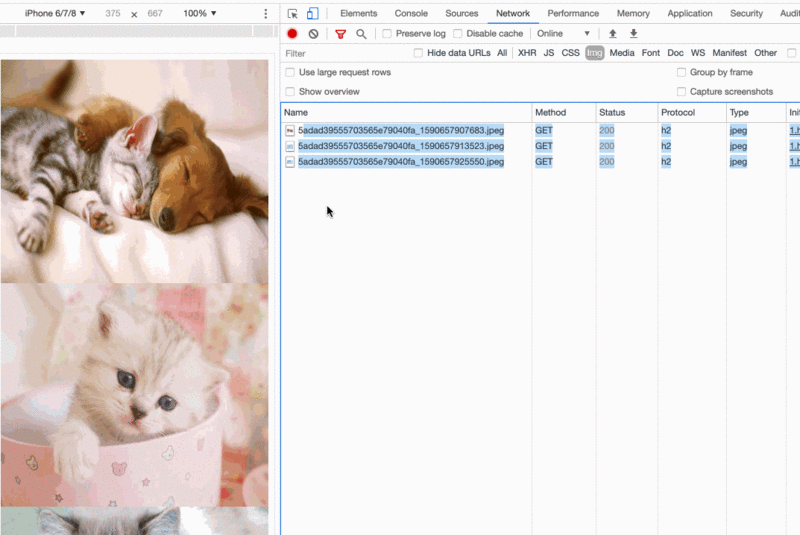Open the Memory tab
800x535 pixels.
coord(633,13)
